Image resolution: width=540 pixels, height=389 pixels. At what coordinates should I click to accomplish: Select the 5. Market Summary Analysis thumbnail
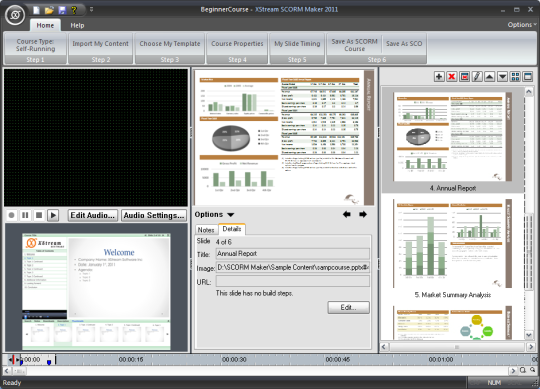click(452, 249)
